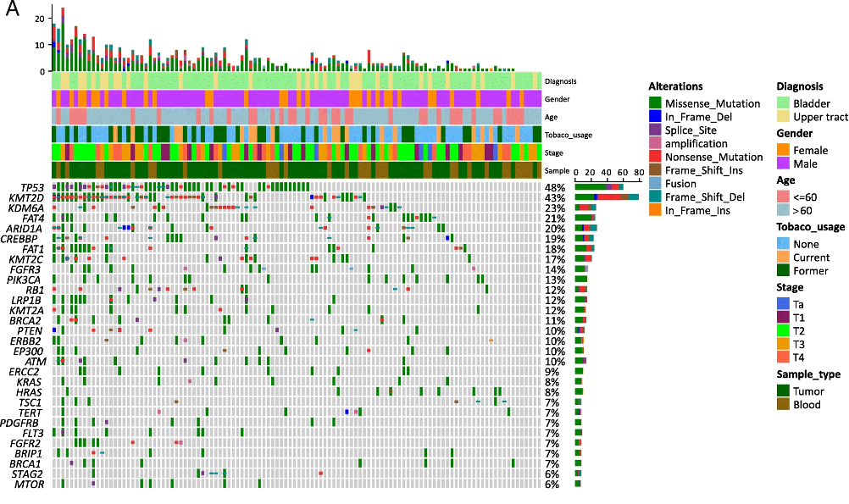Click the TP53 frequency bar in side chart

(x=599, y=186)
